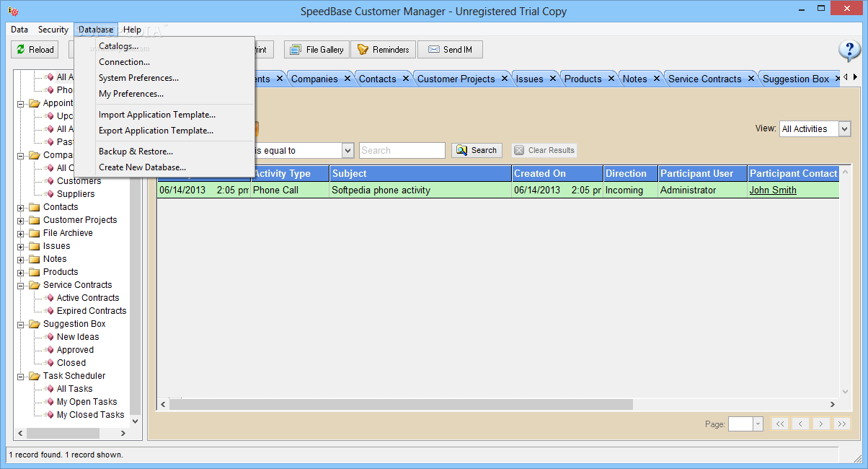
Task: Switch to the Service Contracts tab
Action: (704, 79)
